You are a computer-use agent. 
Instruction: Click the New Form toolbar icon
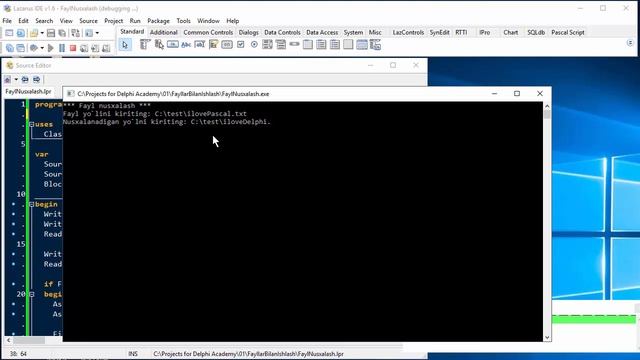[20, 33]
